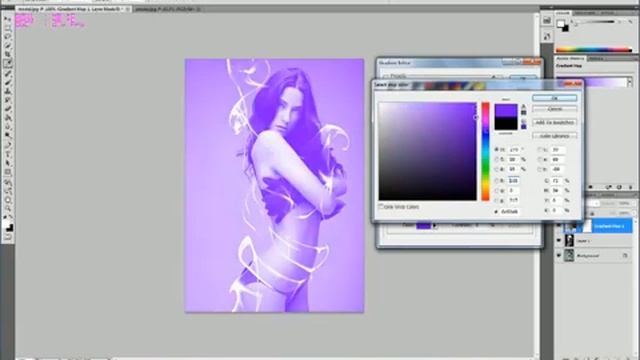Click the R value input field
The image size is (640, 360).
point(513,180)
